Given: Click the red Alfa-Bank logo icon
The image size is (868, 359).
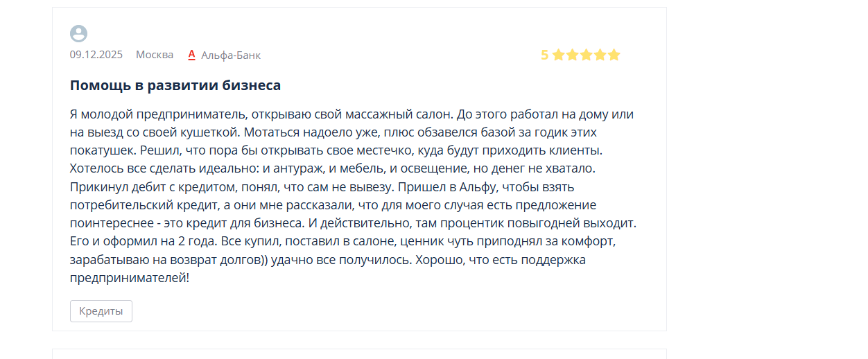Looking at the screenshot, I should (192, 55).
